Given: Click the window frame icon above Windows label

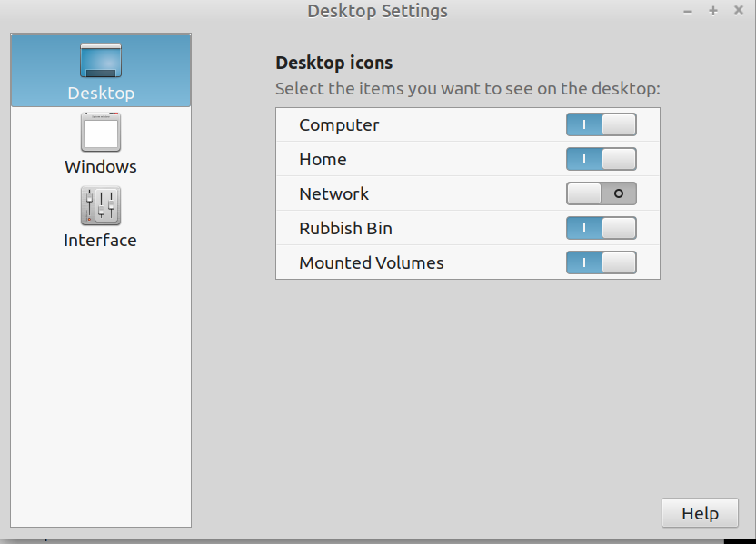Looking at the screenshot, I should (x=100, y=130).
